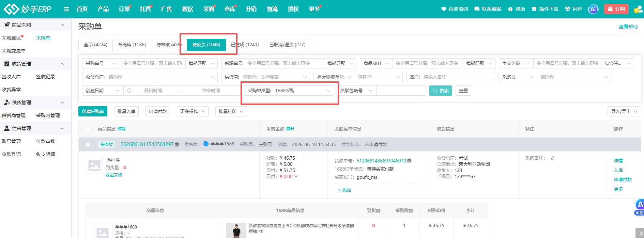Click the 创建采购单 button
Viewport: 644px width, 238px height.
93,111
